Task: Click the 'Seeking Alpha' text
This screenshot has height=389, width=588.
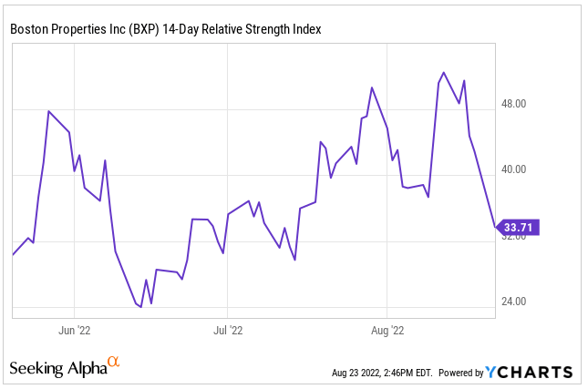Action: (x=58, y=368)
